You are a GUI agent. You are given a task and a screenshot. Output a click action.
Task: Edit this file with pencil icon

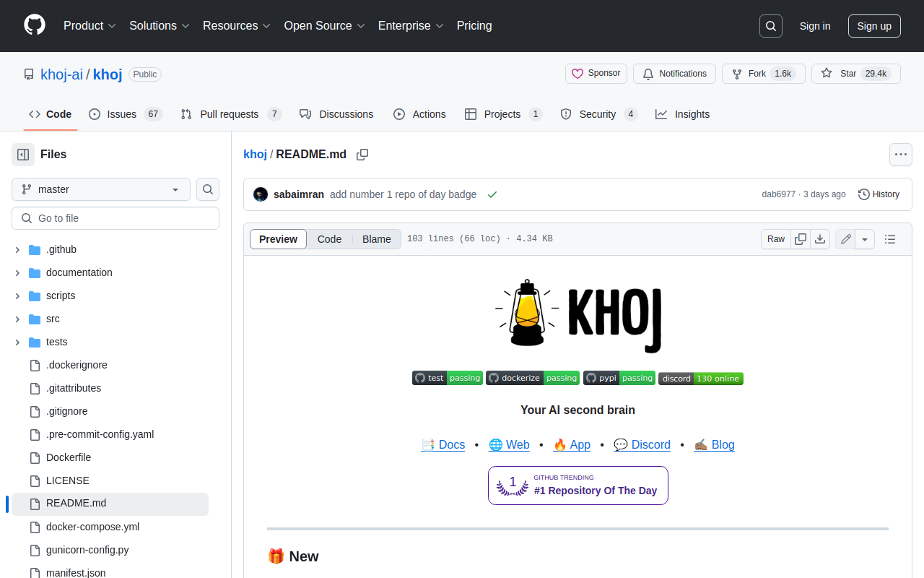(846, 239)
